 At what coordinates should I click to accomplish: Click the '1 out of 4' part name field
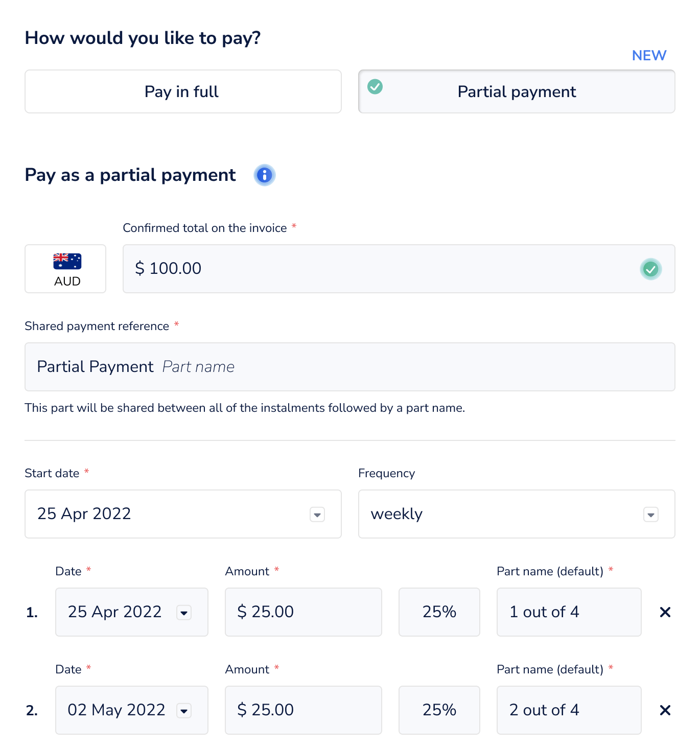(x=569, y=612)
